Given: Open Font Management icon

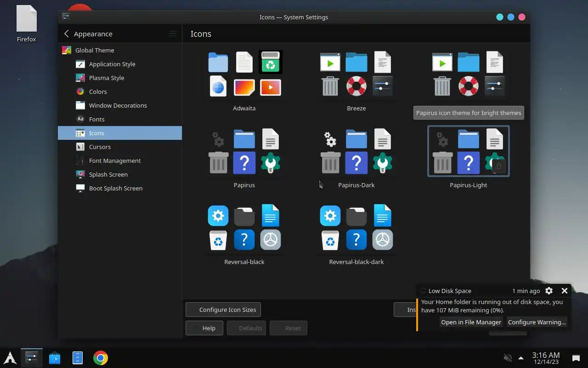Looking at the screenshot, I should [80, 161].
